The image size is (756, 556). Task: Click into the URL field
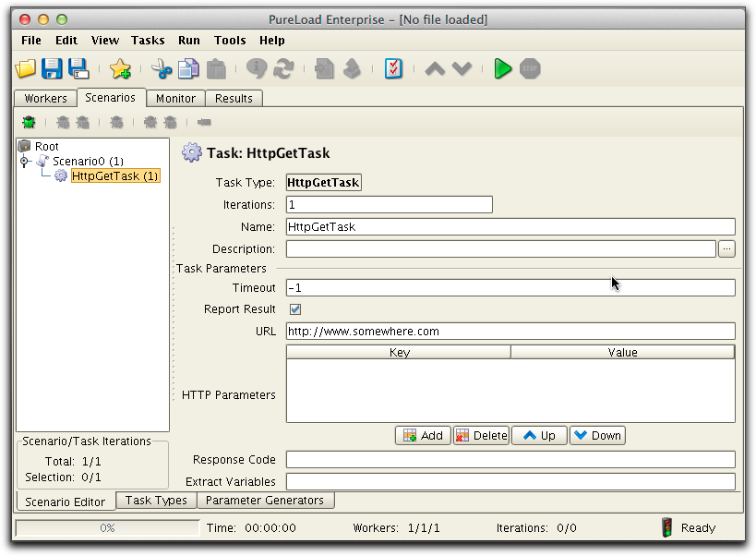[510, 332]
